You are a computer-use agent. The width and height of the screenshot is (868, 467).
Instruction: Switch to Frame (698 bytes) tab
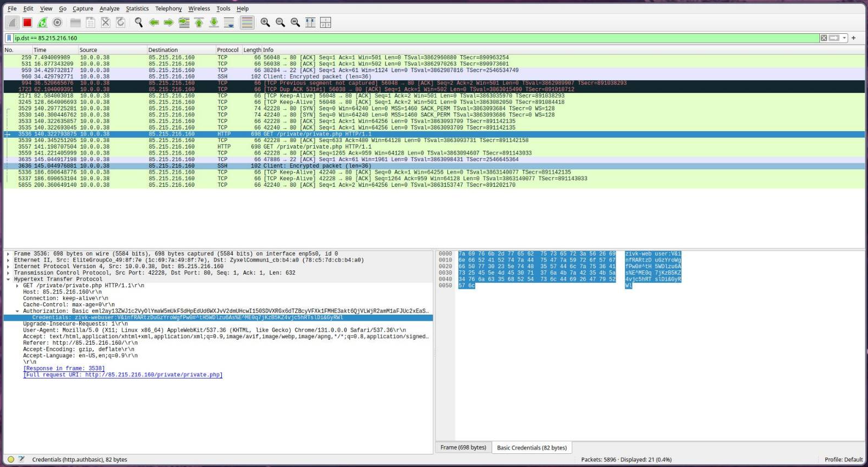tap(463, 447)
